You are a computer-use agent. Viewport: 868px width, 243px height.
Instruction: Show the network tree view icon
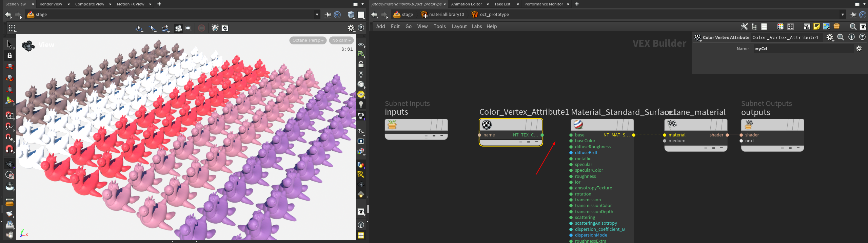(x=754, y=26)
